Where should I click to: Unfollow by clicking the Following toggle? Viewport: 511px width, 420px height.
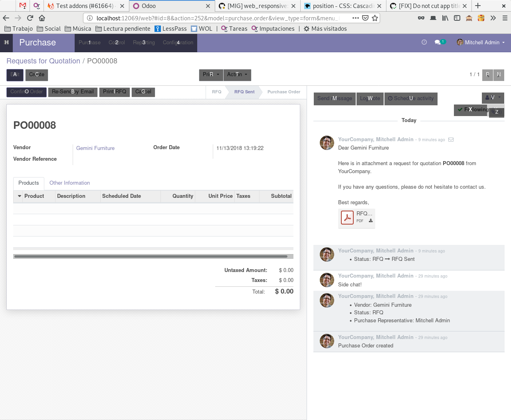point(470,110)
